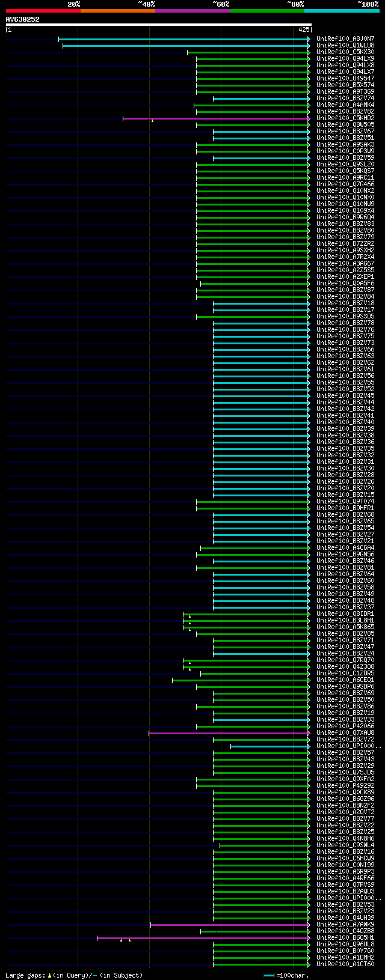Select the UniRef100_A6R9P3 label
This screenshot has width=385, height=980.
pos(345,872)
